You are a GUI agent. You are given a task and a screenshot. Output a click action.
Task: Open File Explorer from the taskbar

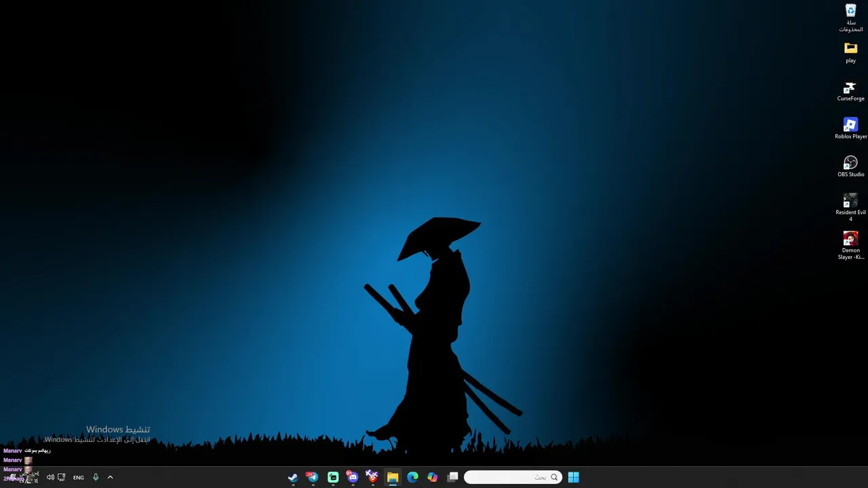click(393, 477)
